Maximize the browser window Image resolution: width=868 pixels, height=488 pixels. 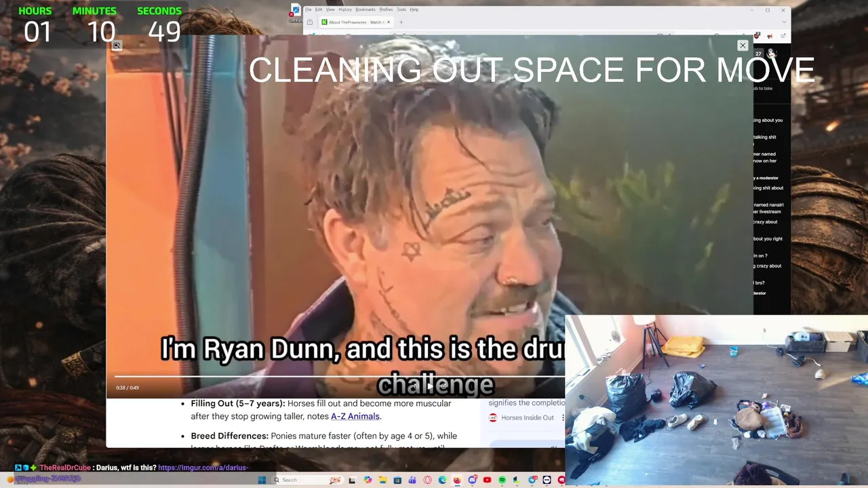tap(768, 10)
